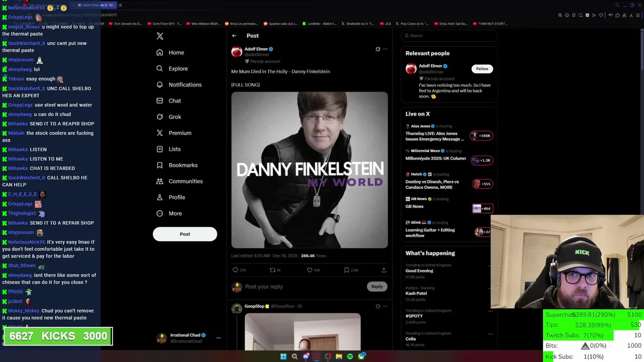Click the X Search box
Viewport: 644px width, 362px height.
(x=449, y=36)
